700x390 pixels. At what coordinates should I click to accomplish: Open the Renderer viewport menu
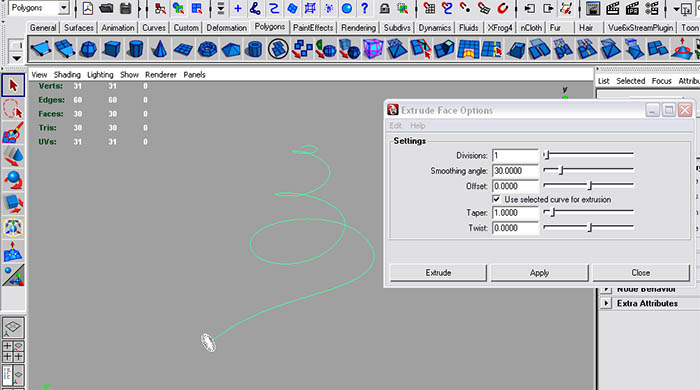point(161,75)
